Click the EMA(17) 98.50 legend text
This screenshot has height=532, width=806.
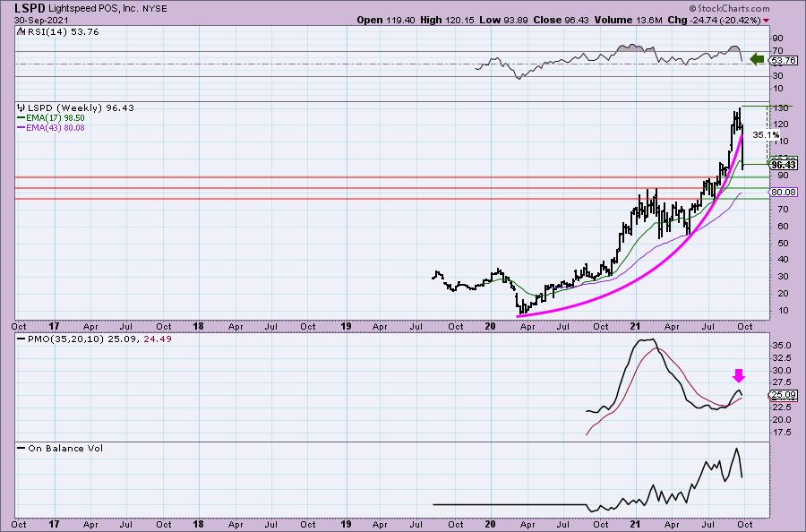(x=55, y=118)
